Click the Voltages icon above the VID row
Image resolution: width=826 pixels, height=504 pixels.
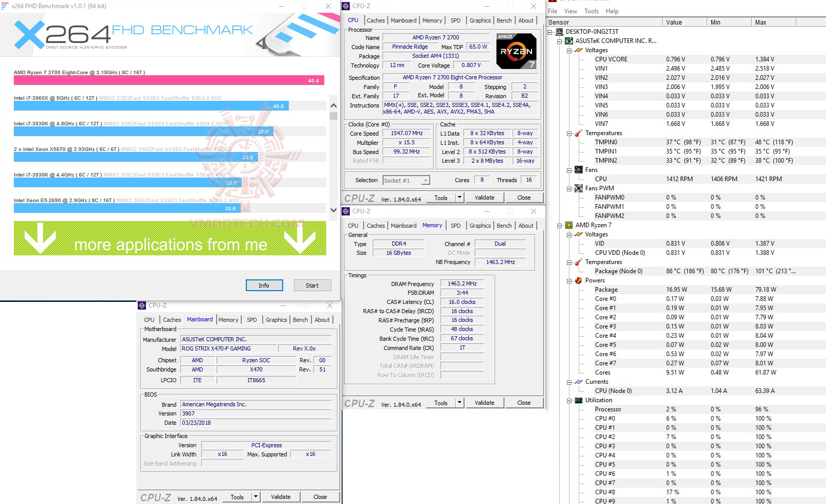[579, 234]
